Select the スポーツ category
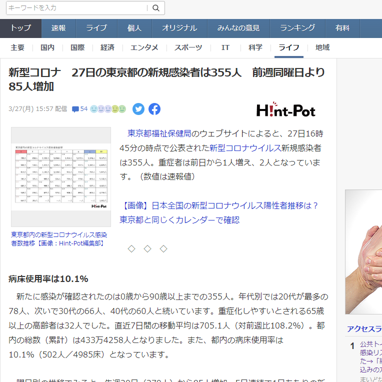 coord(188,48)
